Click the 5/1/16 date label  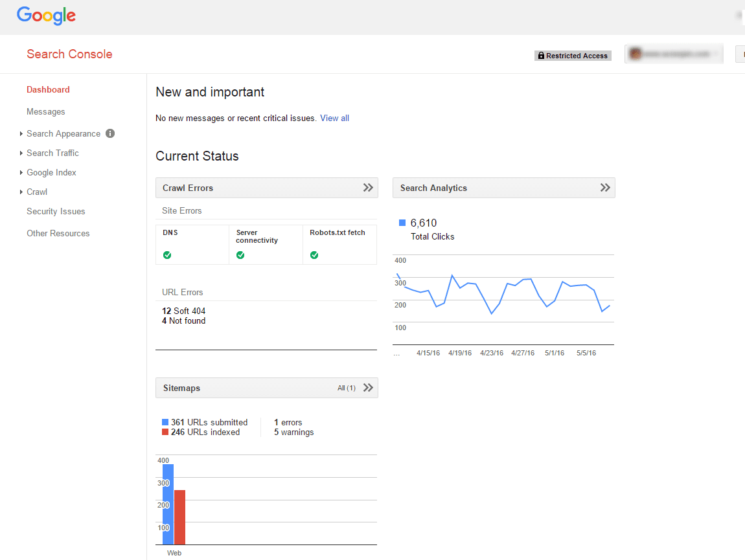(555, 353)
